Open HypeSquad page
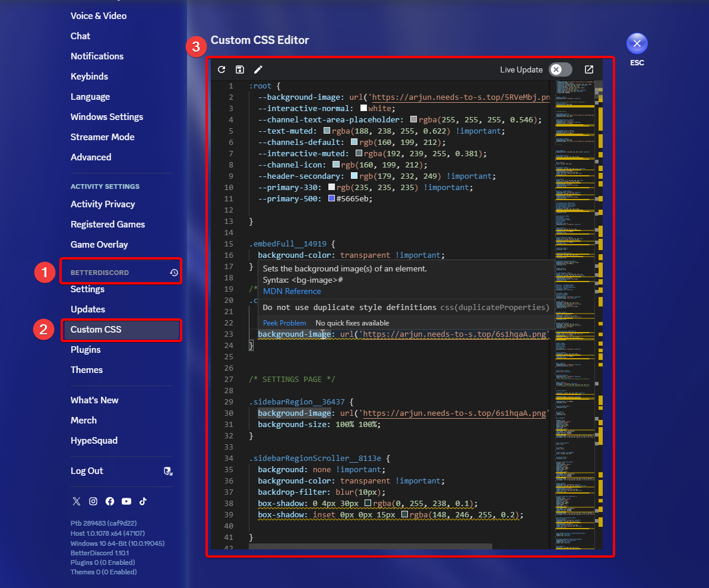 click(x=94, y=441)
